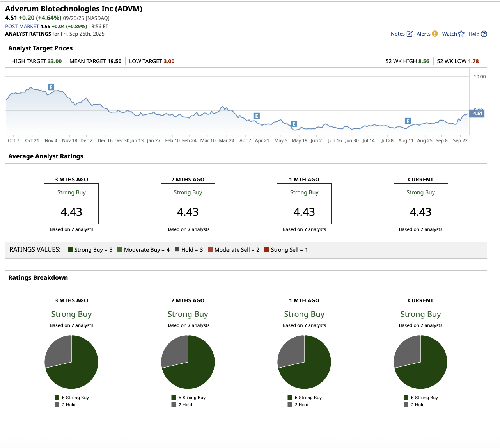500x448 pixels.
Task: Click the Strong Buy dark green legend swatch
Action: click(70, 250)
